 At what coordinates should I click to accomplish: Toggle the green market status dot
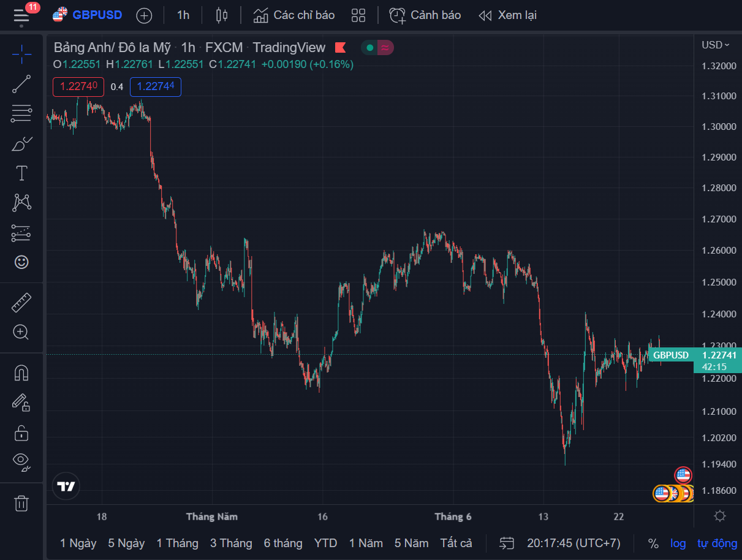coord(369,47)
